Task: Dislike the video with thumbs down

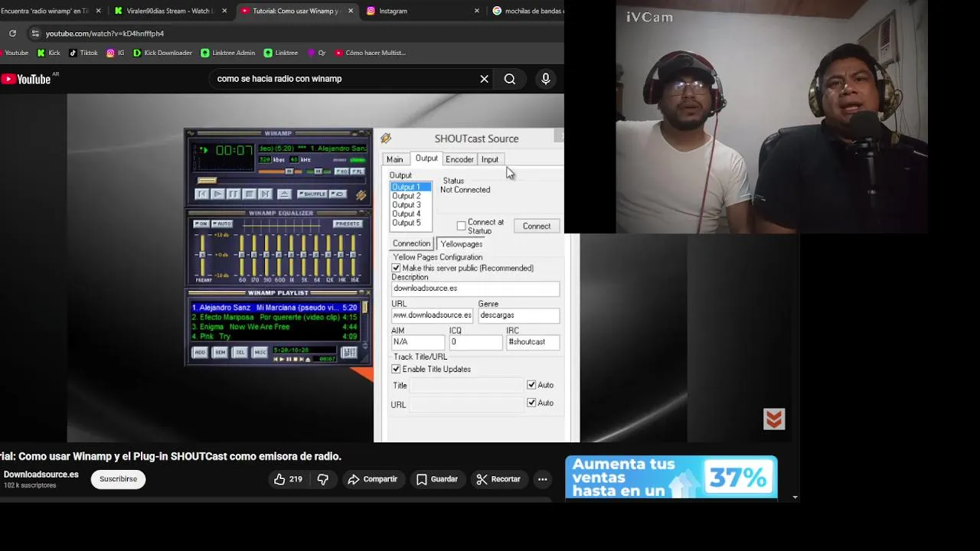Action: click(323, 479)
